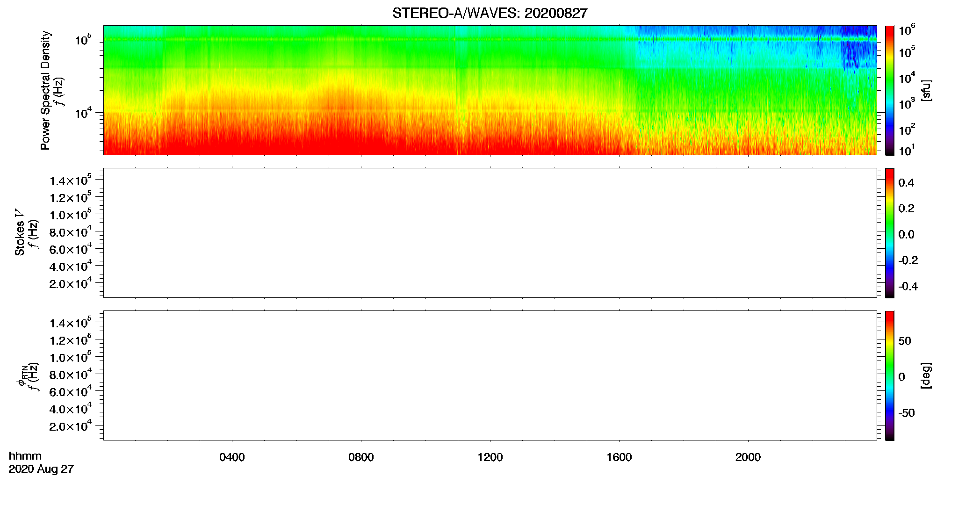Screen dimensions: 980x505
Task: Click the Stokes V axis label
Action: tap(20, 233)
